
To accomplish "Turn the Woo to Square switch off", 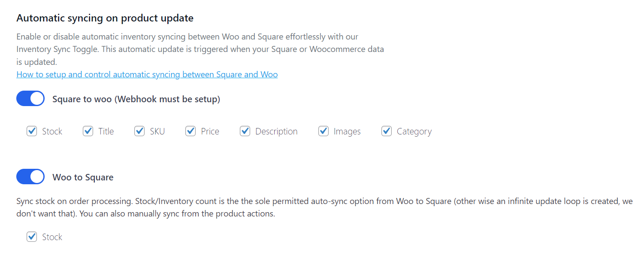I will (x=30, y=177).
